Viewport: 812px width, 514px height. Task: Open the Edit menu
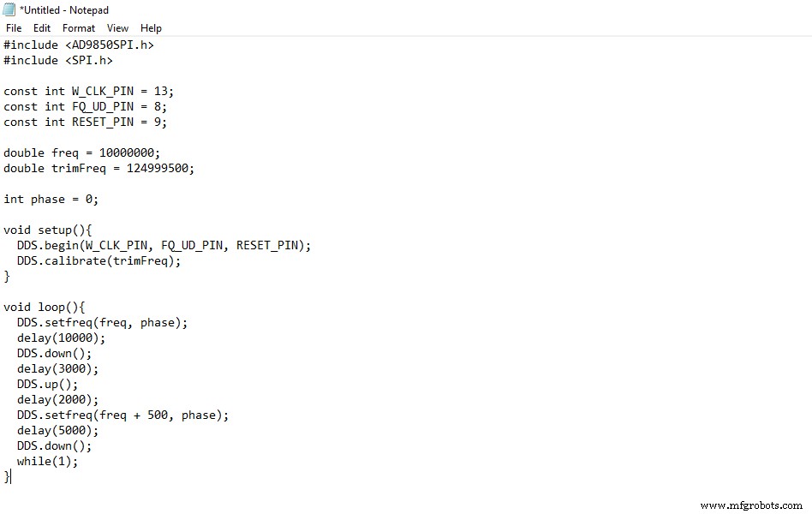coord(42,28)
